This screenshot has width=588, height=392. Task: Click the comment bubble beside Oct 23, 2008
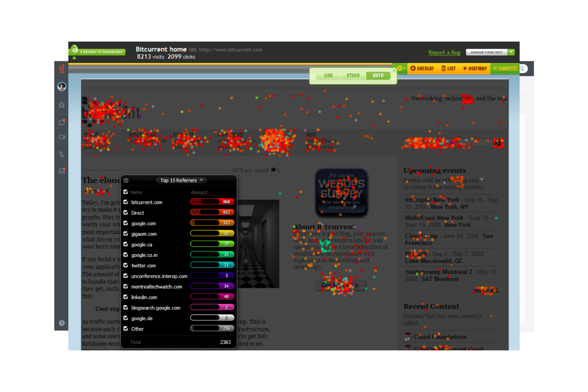pos(273,170)
